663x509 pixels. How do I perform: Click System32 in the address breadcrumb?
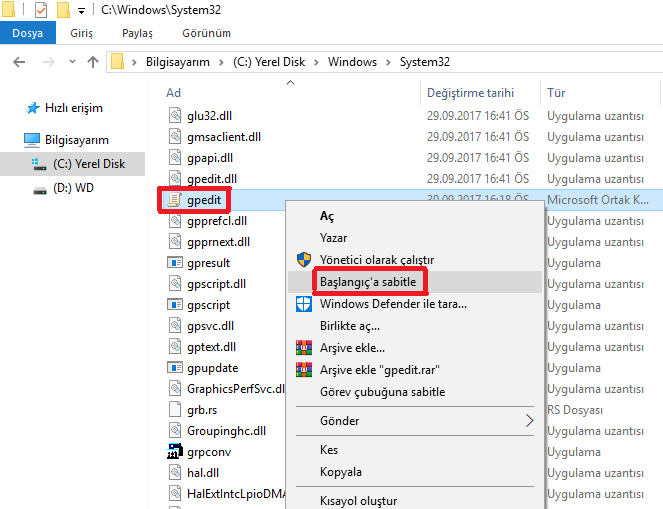(425, 63)
